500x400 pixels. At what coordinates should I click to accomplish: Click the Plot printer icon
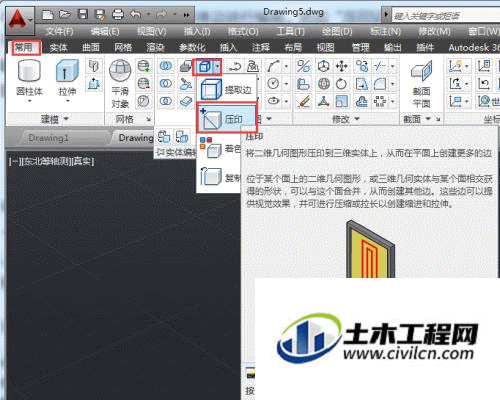click(118, 14)
